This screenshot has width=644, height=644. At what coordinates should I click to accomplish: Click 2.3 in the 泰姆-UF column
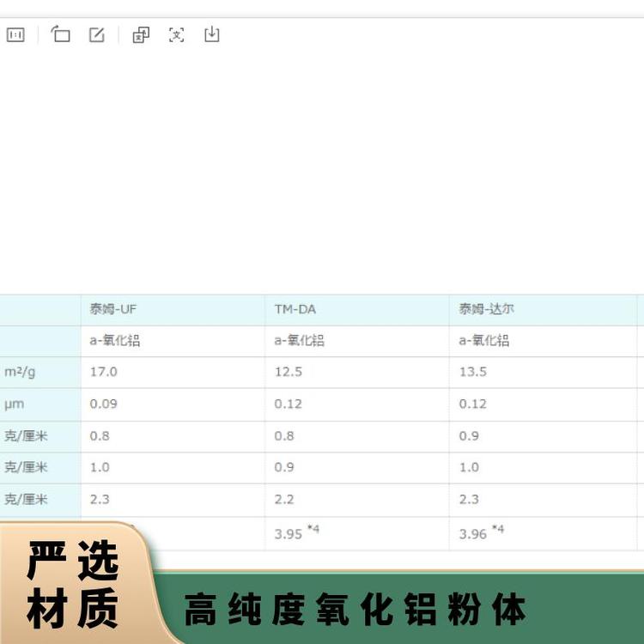tap(100, 500)
